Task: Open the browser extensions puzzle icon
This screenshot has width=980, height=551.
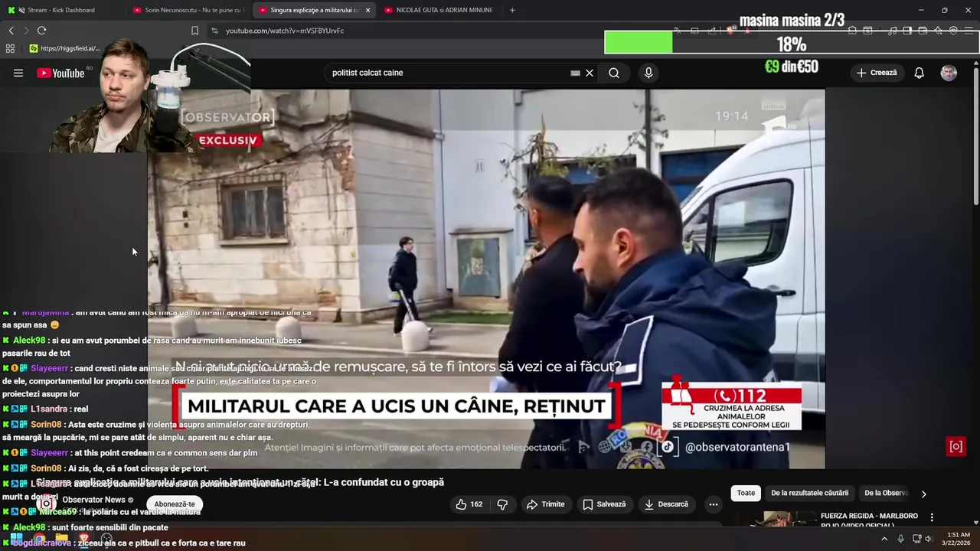Action: coord(852,31)
